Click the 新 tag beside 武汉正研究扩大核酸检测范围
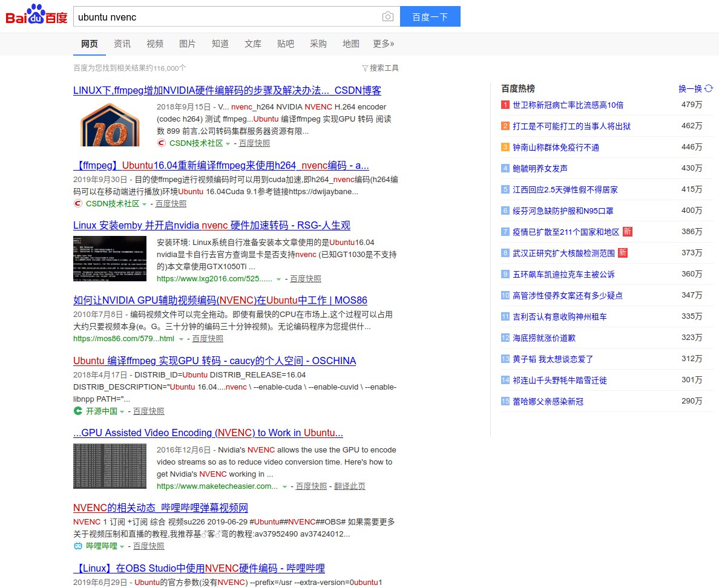Screen dimensions: 719x588 pyautogui.click(x=623, y=253)
